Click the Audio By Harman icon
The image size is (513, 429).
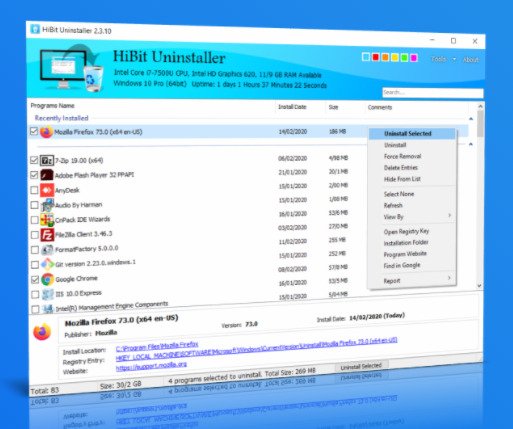coord(47,205)
